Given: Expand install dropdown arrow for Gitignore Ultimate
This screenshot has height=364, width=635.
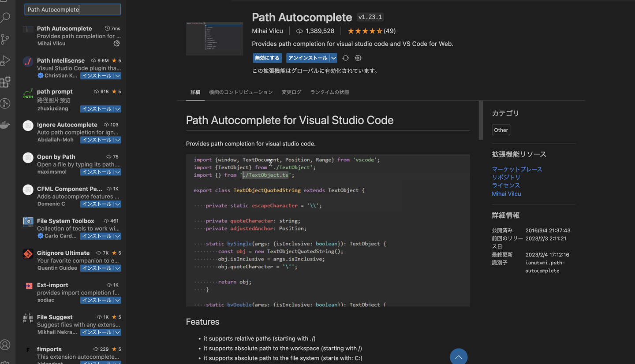Looking at the screenshot, I should click(x=117, y=268).
